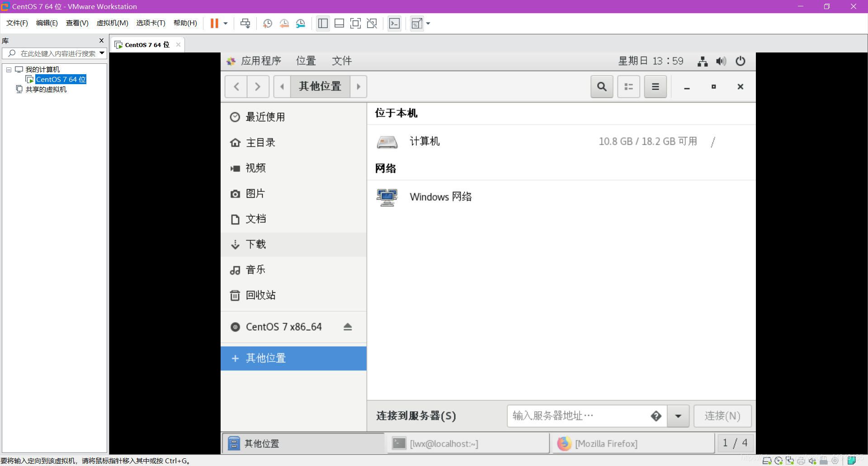Open the 虚拟机(M) menu
868x466 pixels.
pos(112,23)
